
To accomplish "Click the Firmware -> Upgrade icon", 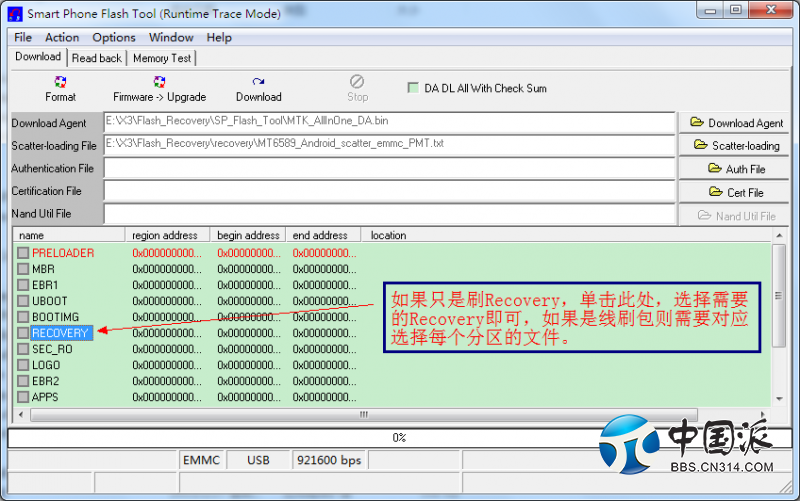I will point(159,82).
